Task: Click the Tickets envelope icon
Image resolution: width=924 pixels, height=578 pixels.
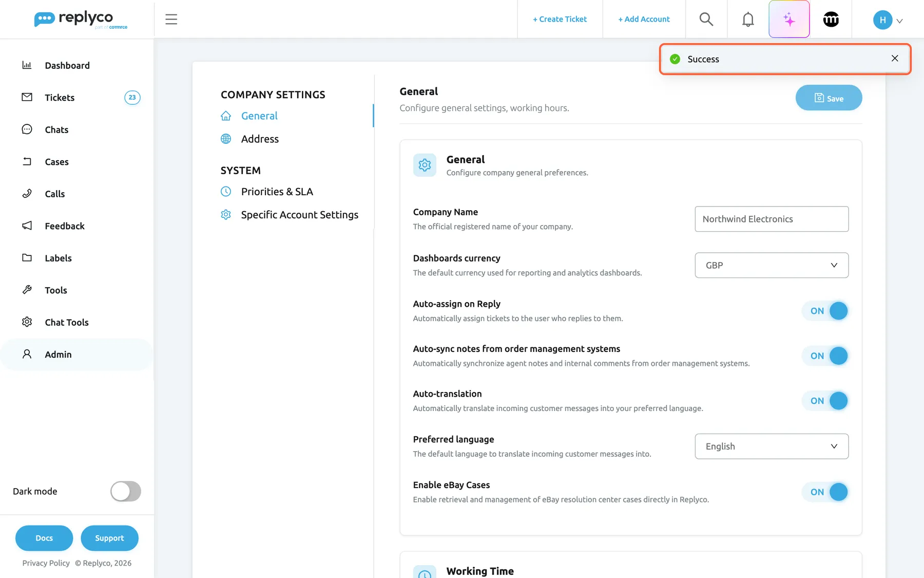Action: tap(27, 97)
